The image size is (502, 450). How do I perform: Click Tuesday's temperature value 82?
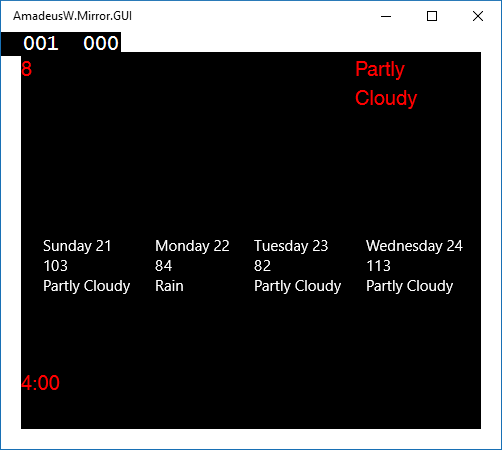click(262, 266)
